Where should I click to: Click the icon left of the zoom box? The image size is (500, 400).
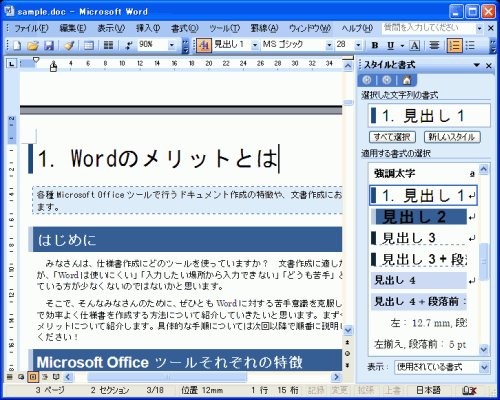128,45
